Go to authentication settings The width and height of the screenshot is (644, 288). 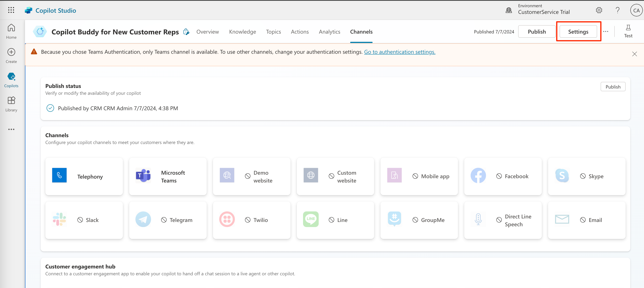(400, 52)
